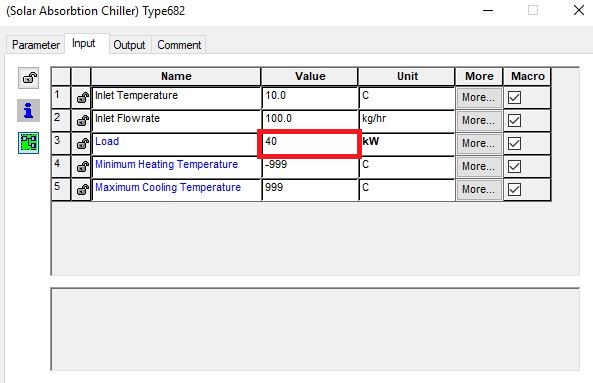Click More... button for Minimum Heating Temperature

click(479, 167)
